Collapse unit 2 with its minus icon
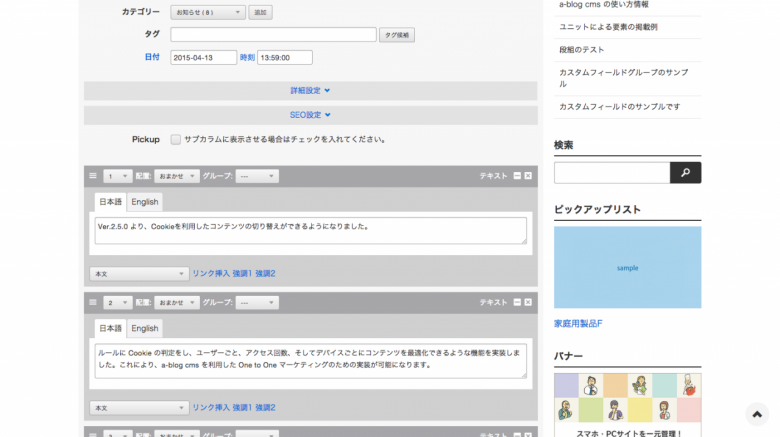Viewport: 780px width, 437px height. click(x=517, y=302)
